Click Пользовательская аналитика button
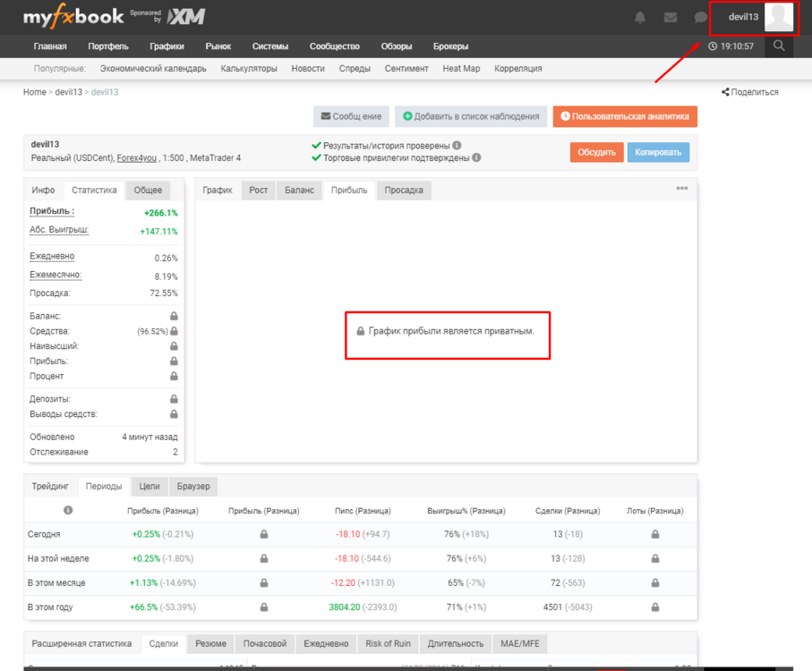 click(x=625, y=116)
